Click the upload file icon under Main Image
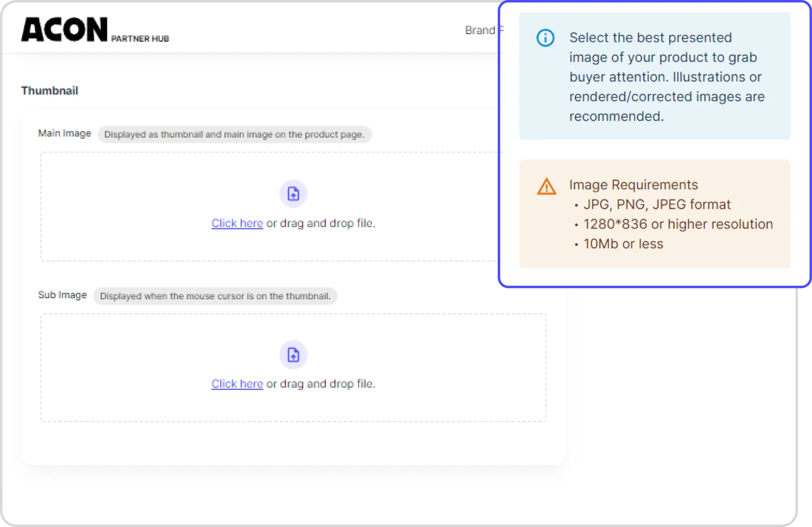 coord(293,194)
